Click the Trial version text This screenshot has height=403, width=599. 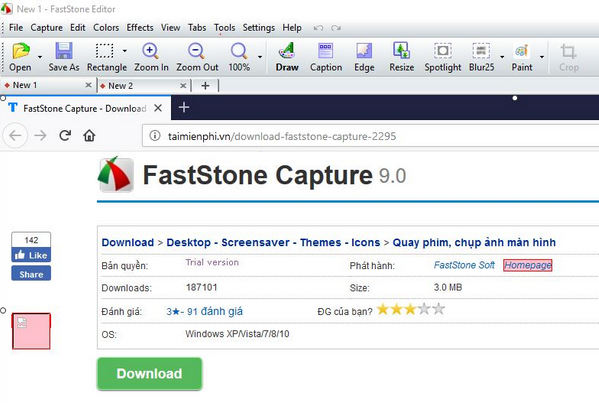pyautogui.click(x=212, y=262)
